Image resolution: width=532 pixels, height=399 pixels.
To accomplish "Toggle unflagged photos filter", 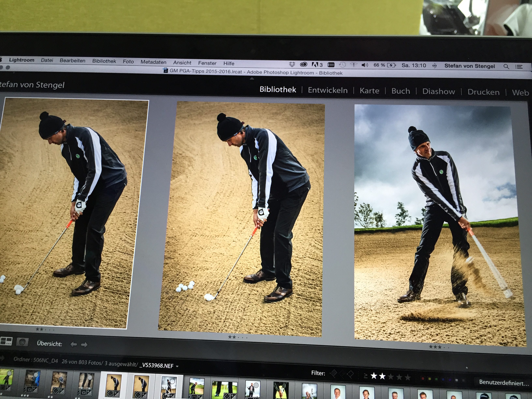I will click(x=342, y=374).
